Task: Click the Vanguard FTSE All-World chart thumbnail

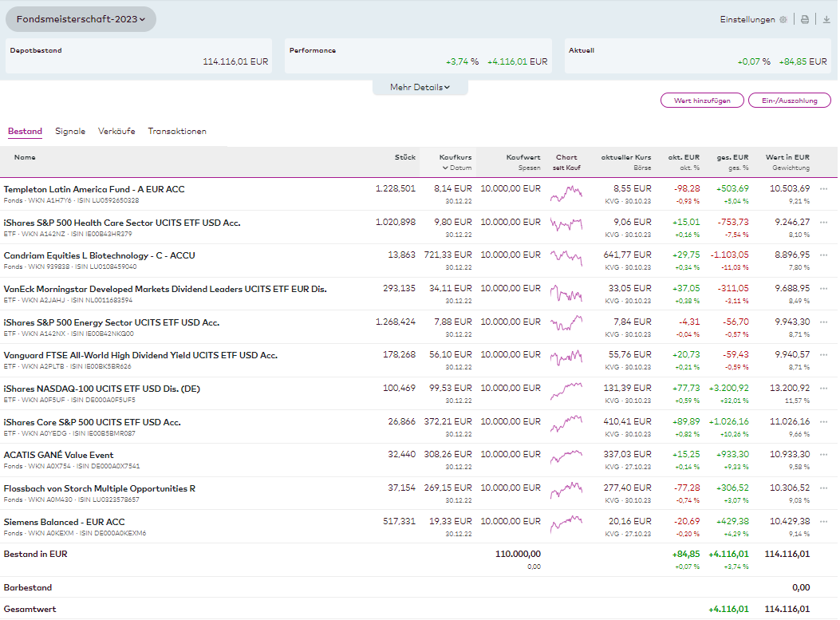Action: click(566, 355)
